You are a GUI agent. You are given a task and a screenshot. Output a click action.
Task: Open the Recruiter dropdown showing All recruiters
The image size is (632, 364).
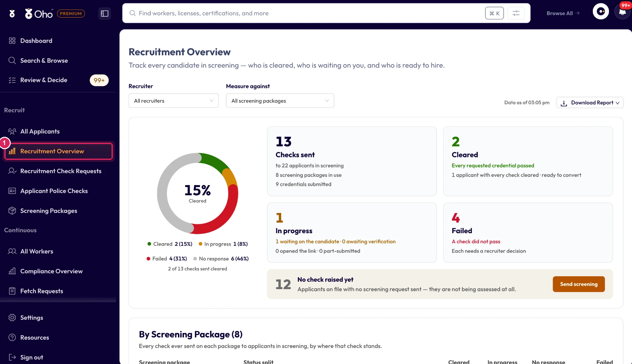[173, 101]
